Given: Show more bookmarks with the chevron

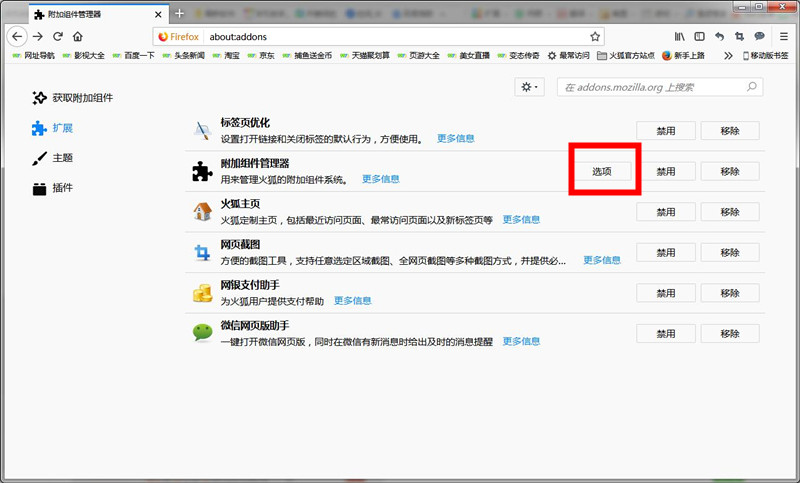Looking at the screenshot, I should (728, 56).
